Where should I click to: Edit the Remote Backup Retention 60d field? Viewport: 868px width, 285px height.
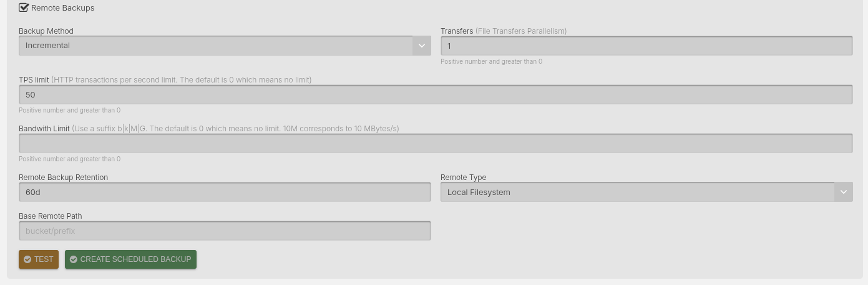[x=225, y=192]
